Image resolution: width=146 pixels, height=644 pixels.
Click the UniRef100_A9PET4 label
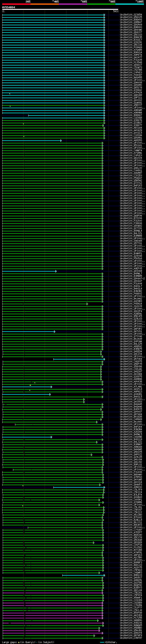pos(131,55)
